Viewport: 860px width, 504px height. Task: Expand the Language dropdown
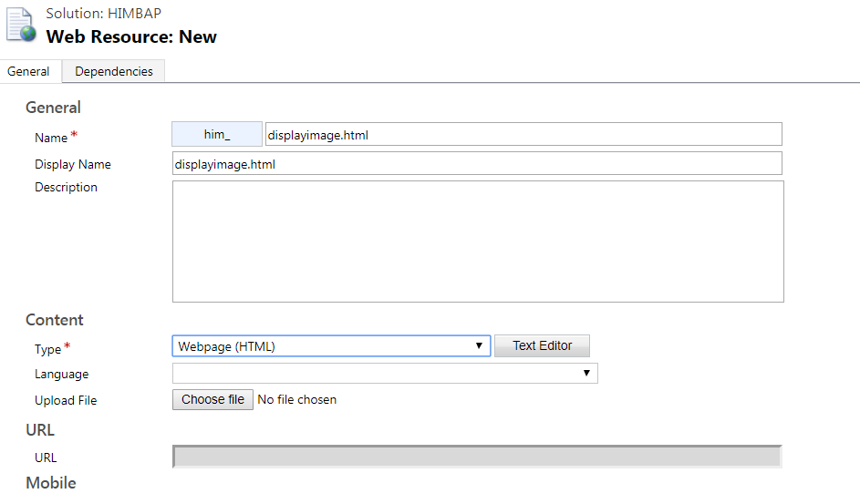click(385, 374)
